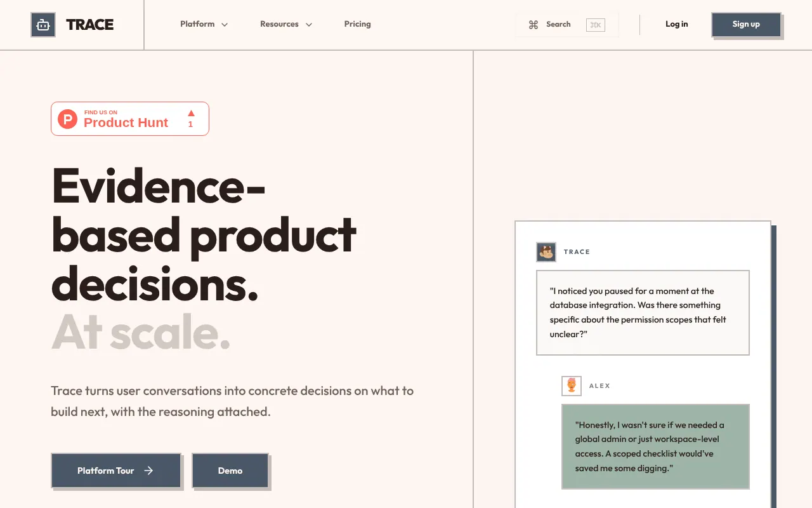The width and height of the screenshot is (812, 508).
Task: Click the TRACE wordmark in the header
Action: coord(90,25)
